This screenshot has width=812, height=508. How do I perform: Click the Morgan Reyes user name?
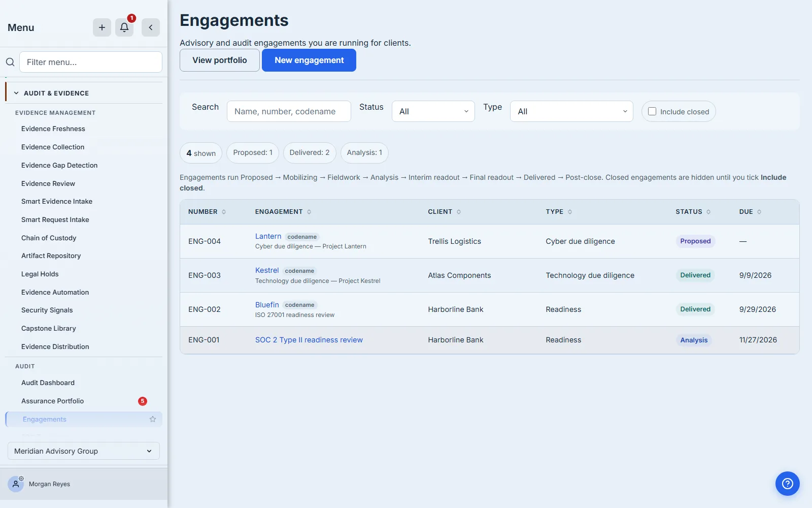point(50,484)
